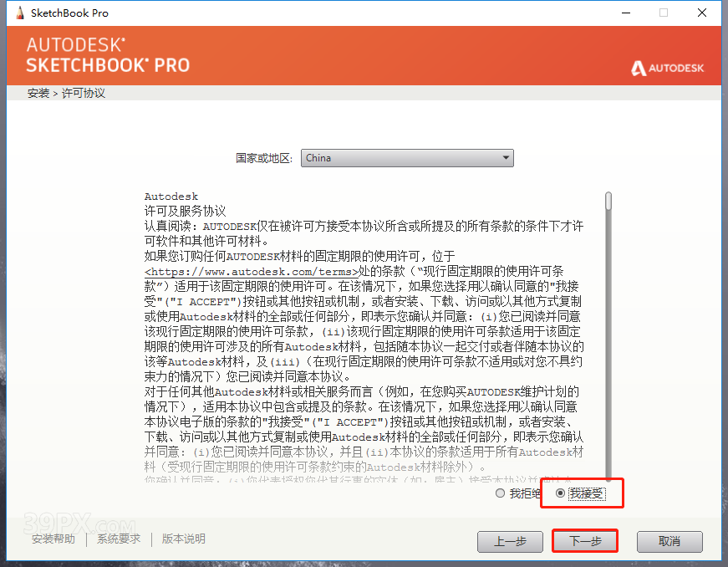Click the Autodesk logo in the banner
728x567 pixels.
point(667,69)
